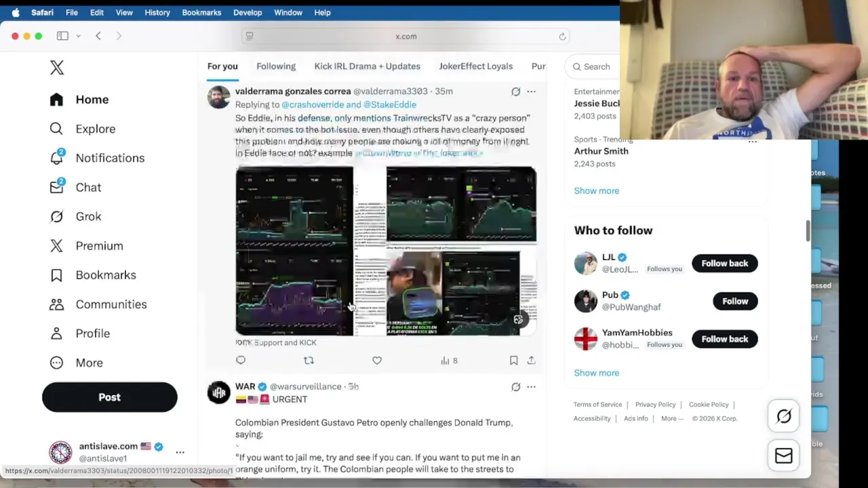Reply to valderrama's post
Viewport: 868px width, 488px height.
[x=241, y=361]
